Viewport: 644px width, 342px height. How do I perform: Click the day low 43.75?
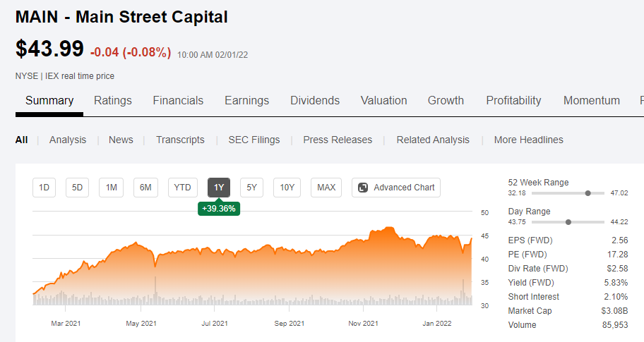pyautogui.click(x=517, y=222)
